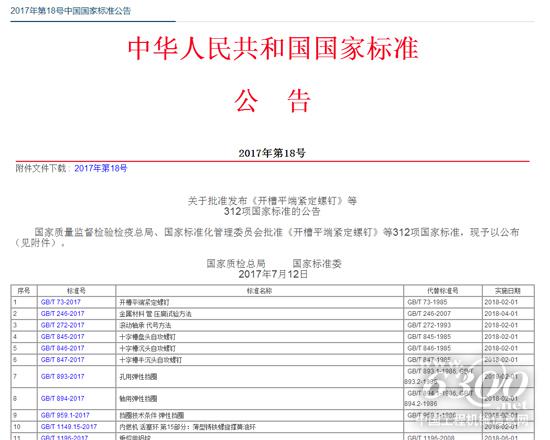Open the GB/T 847-2017 standard link
The height and width of the screenshot is (440, 550).
62,360
